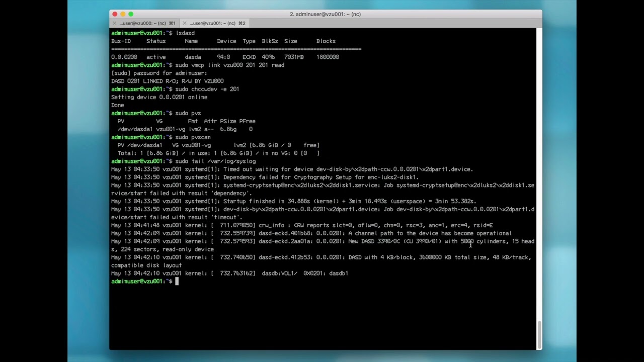Click the 'dasda' name value
Image resolution: width=644 pixels, height=362 pixels.
click(193, 57)
